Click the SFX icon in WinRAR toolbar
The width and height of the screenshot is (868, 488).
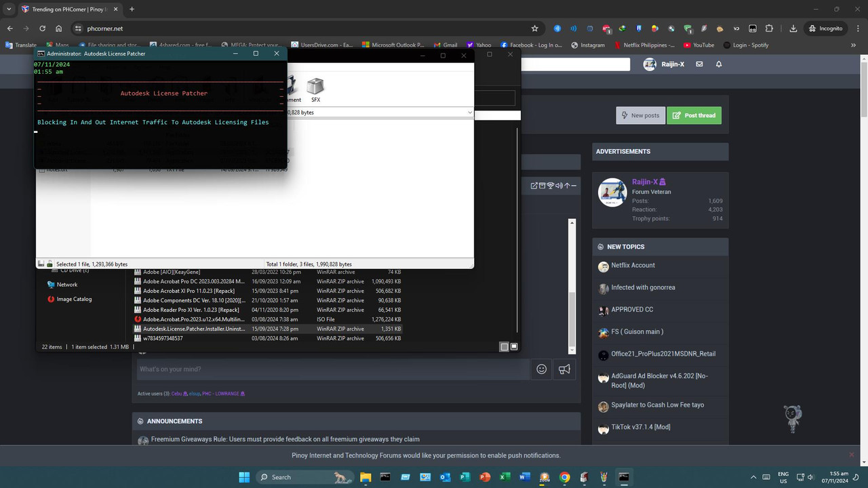tap(315, 89)
